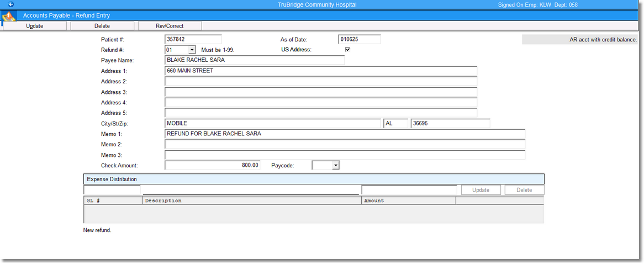Click the 'Must be 1-99.' hint text
The image size is (644, 264).
[218, 50]
